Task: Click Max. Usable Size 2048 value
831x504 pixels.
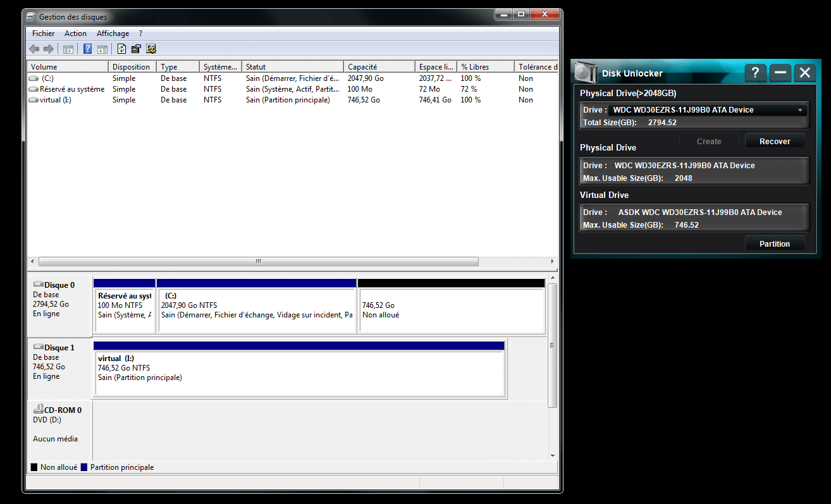Action: click(683, 178)
